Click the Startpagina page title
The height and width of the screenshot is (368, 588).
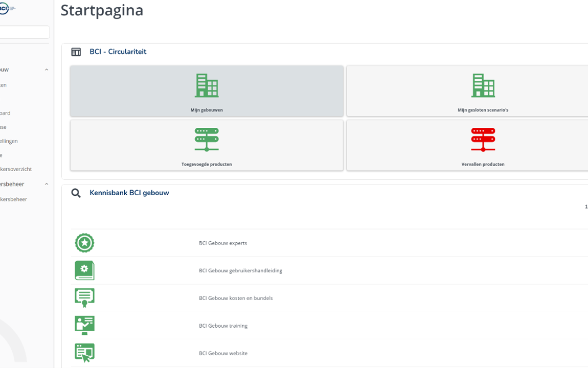pos(102,11)
